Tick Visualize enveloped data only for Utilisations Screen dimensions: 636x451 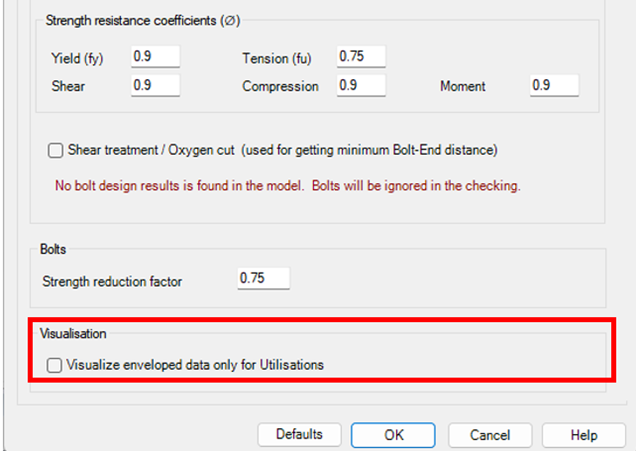tap(55, 366)
